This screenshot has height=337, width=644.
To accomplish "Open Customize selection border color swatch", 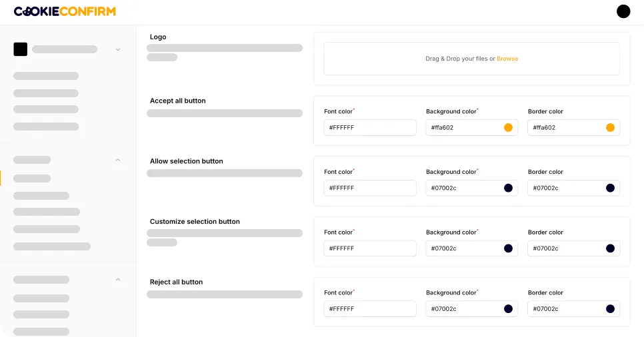I will (610, 248).
